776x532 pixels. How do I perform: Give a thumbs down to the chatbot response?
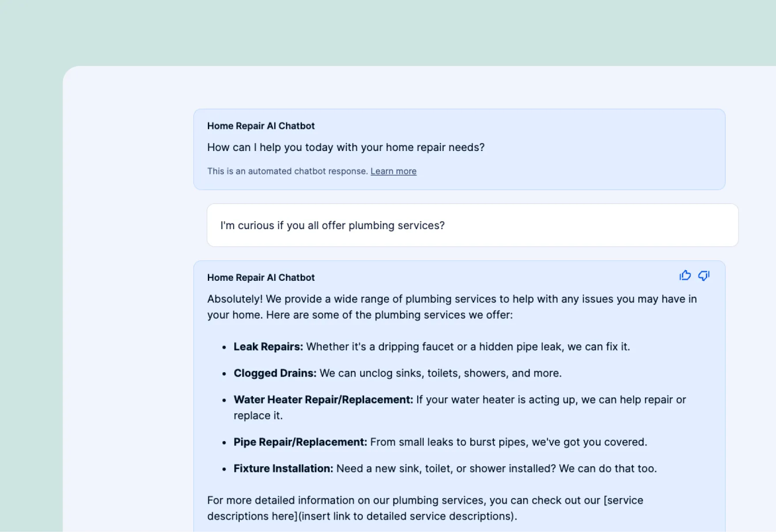click(704, 275)
